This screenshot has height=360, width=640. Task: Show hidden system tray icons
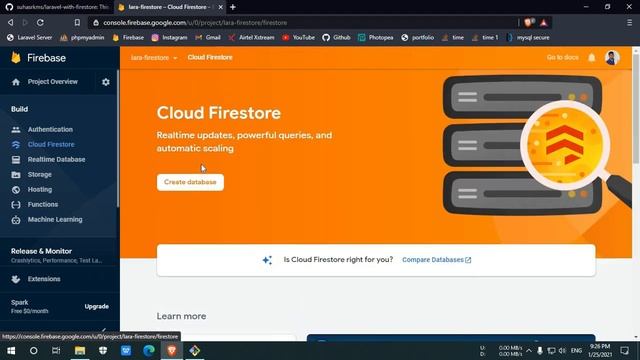(529, 351)
